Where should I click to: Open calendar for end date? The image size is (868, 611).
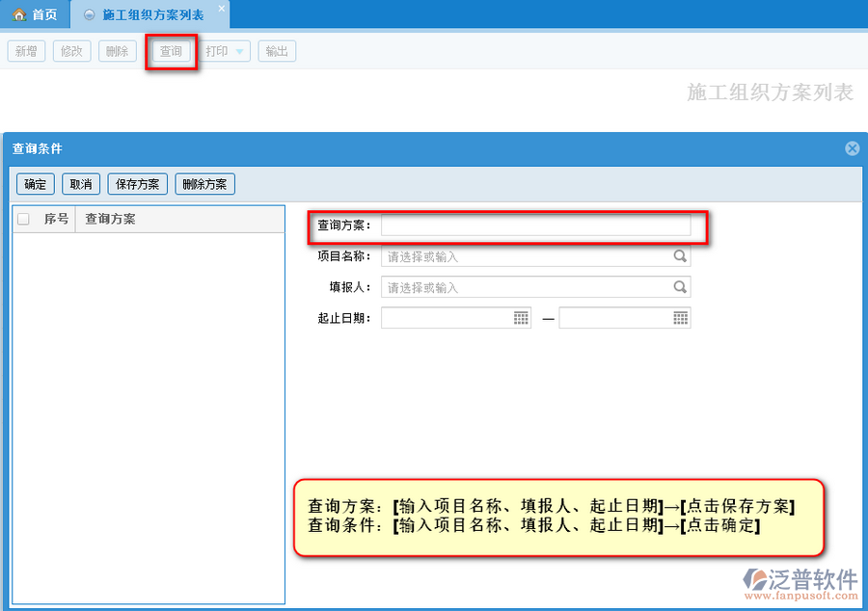(680, 318)
